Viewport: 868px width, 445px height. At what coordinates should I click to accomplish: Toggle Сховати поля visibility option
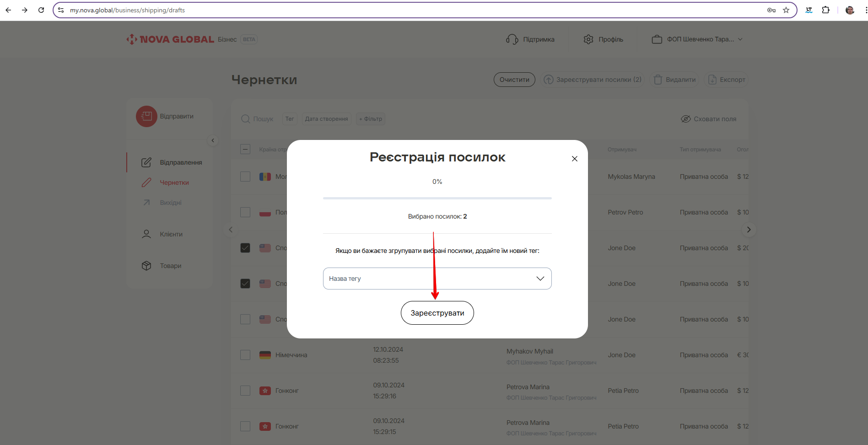coord(709,119)
